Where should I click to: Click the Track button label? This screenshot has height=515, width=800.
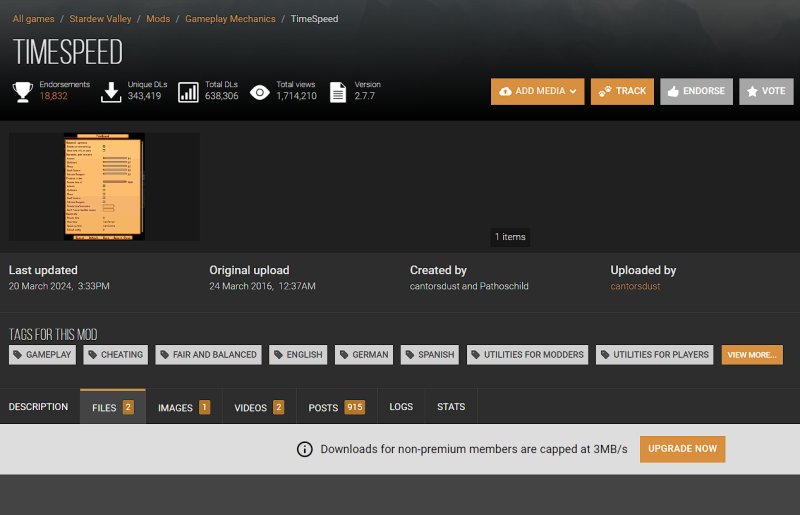point(631,91)
